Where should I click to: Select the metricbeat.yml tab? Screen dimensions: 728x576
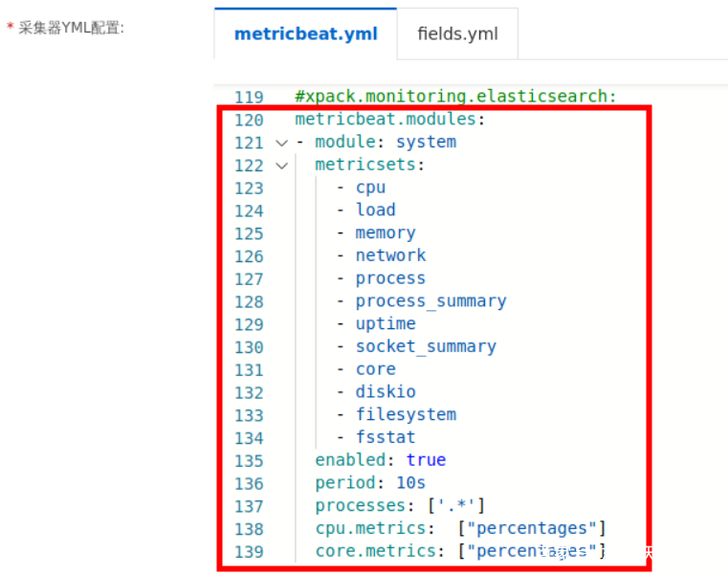pyautogui.click(x=305, y=33)
